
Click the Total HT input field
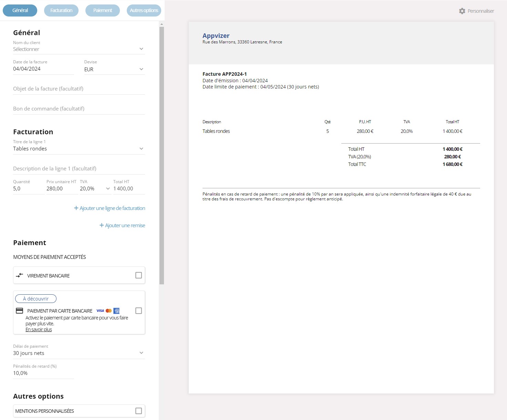(x=129, y=189)
